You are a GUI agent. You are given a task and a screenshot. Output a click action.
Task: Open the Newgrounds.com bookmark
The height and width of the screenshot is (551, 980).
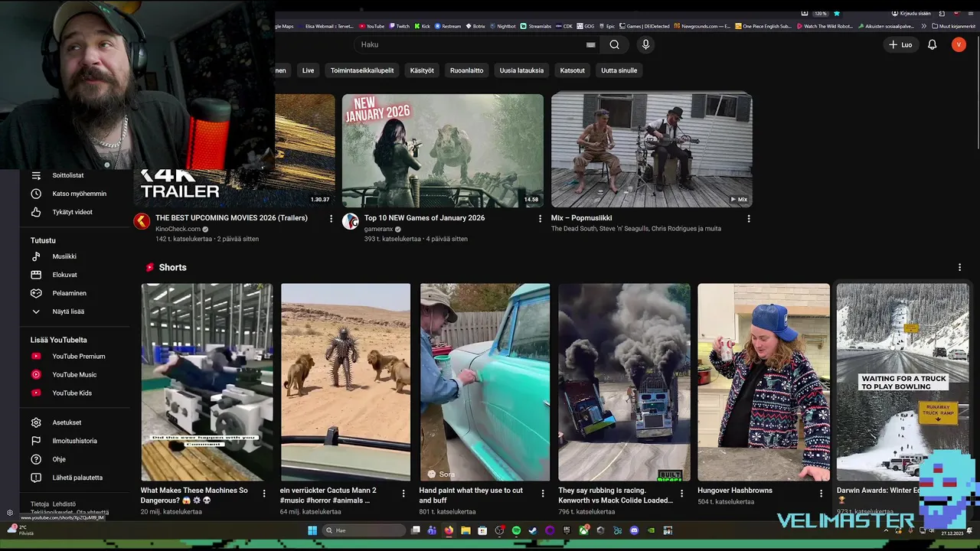pos(701,26)
